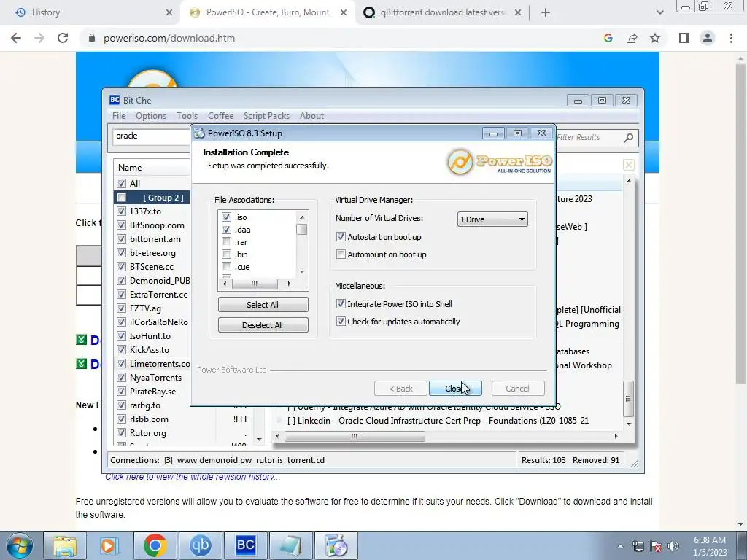The height and width of the screenshot is (560, 747).
Task: Uncheck the .daa file association
Action: pos(226,230)
